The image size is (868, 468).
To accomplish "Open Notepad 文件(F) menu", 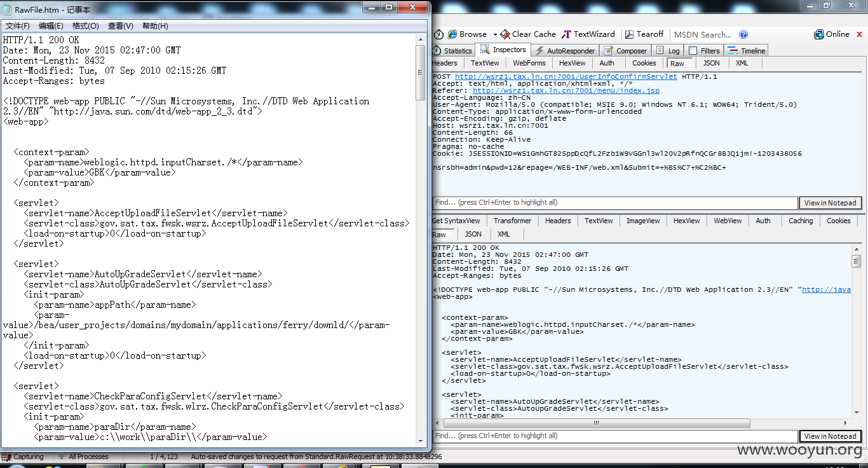I will tap(18, 26).
